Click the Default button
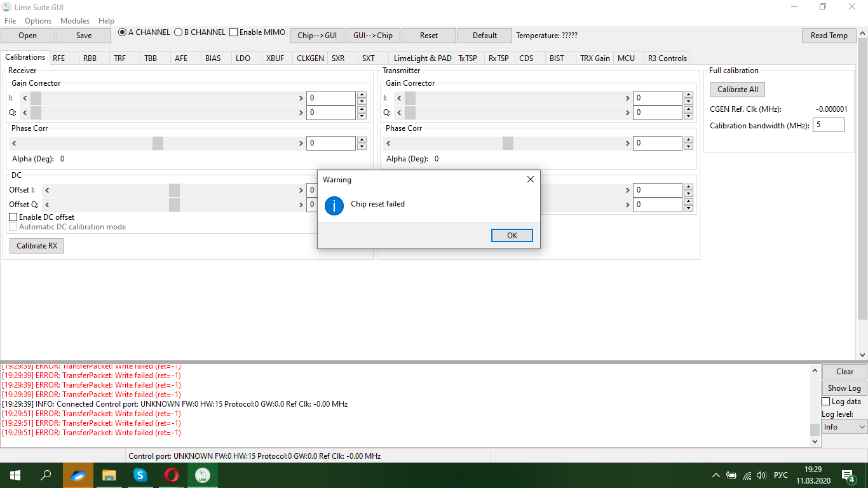This screenshot has height=488, width=868. [485, 36]
